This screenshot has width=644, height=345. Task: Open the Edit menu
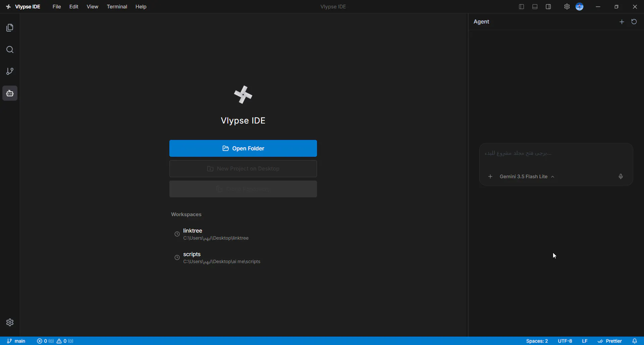74,7
